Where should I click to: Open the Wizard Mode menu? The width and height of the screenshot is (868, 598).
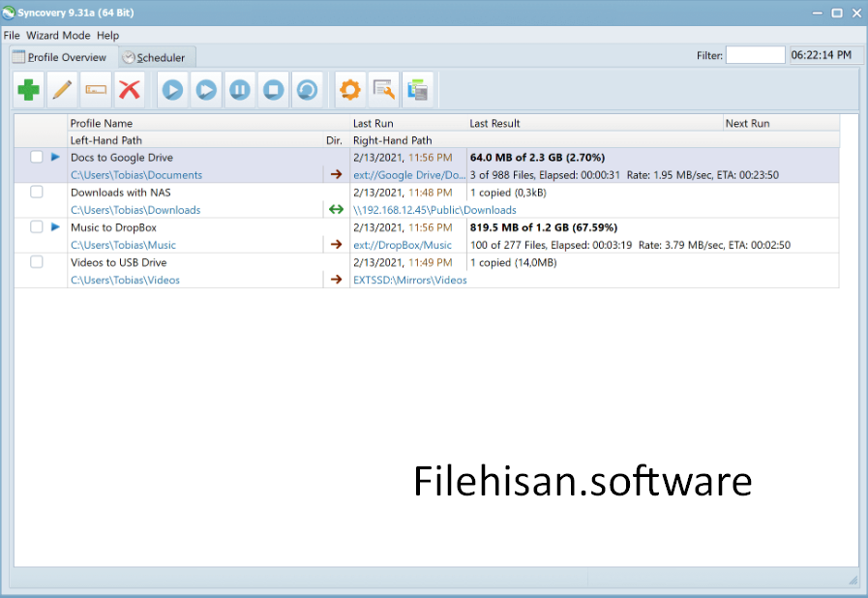[58, 35]
